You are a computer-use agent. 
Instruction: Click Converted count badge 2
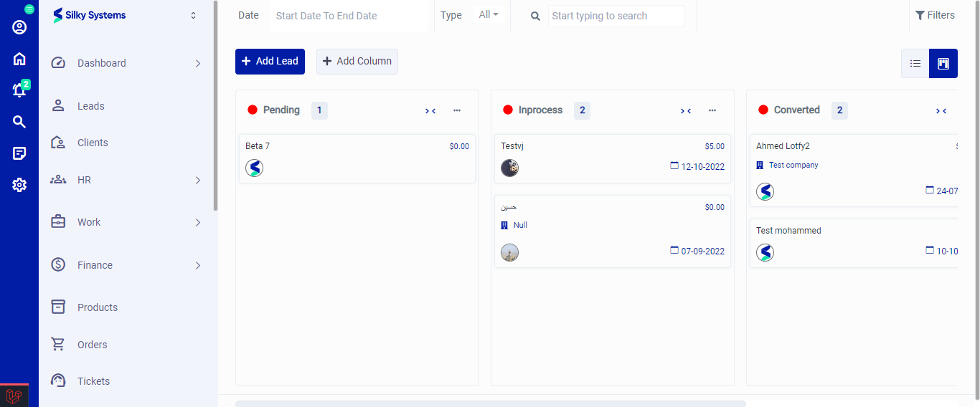point(839,110)
